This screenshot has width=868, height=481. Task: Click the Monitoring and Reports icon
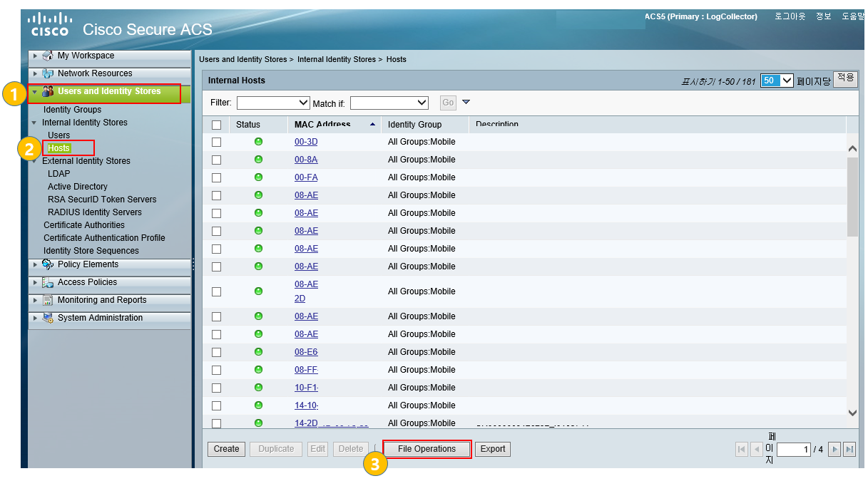click(48, 300)
